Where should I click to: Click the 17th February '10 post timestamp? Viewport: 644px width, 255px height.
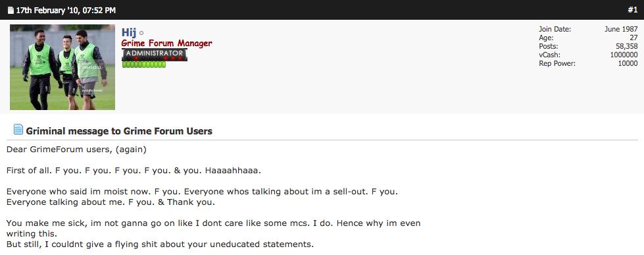[66, 11]
